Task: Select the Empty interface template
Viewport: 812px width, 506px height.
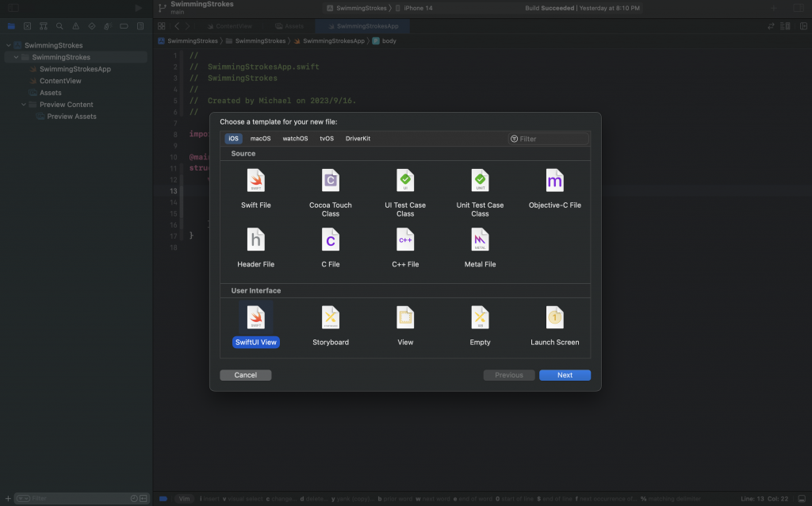Action: [480, 326]
